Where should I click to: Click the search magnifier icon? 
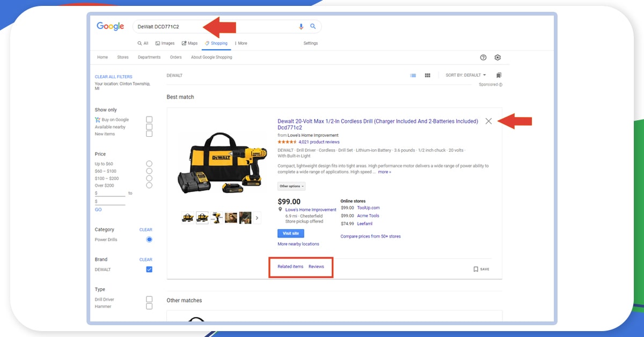click(x=313, y=26)
